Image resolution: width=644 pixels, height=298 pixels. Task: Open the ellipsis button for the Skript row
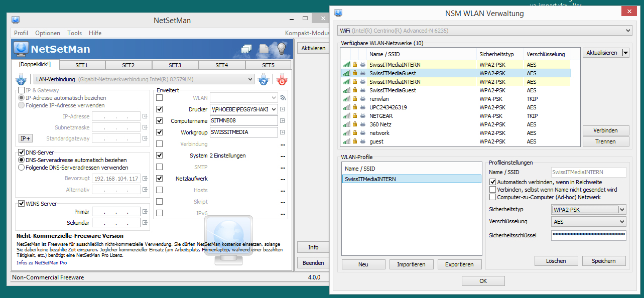point(283,202)
